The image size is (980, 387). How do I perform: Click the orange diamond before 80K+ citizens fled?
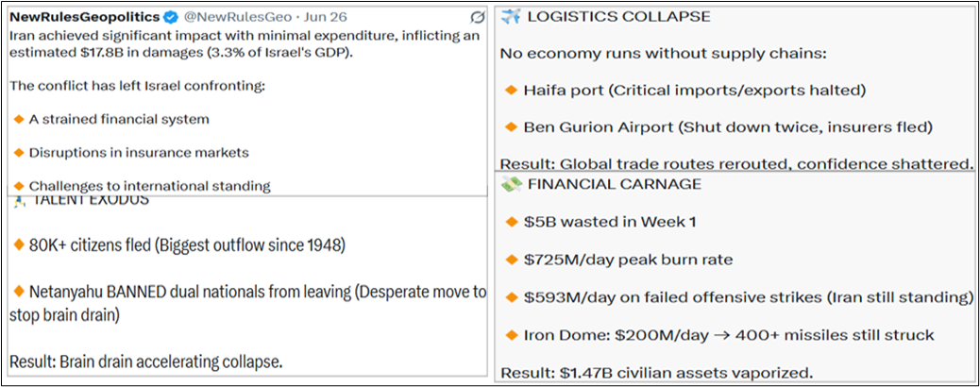click(19, 245)
